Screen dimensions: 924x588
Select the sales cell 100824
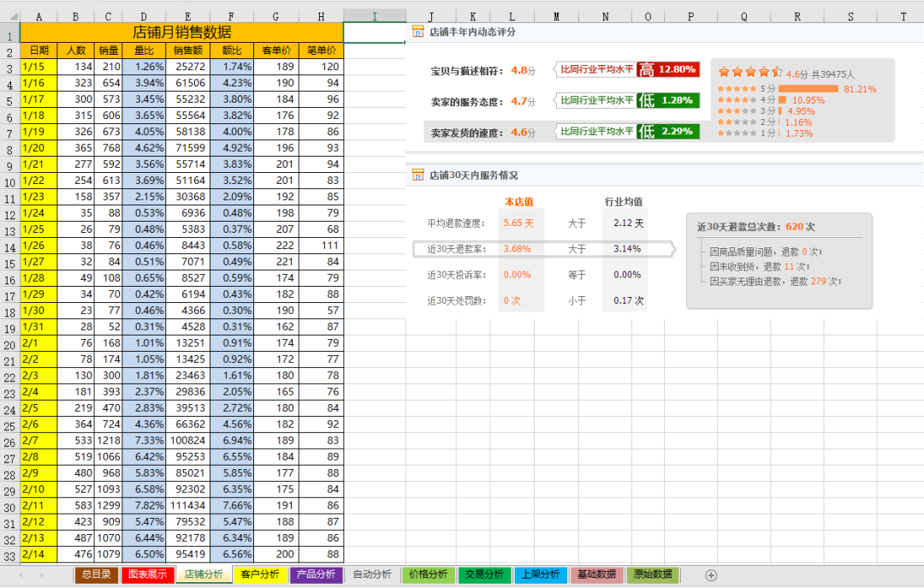tap(187, 441)
